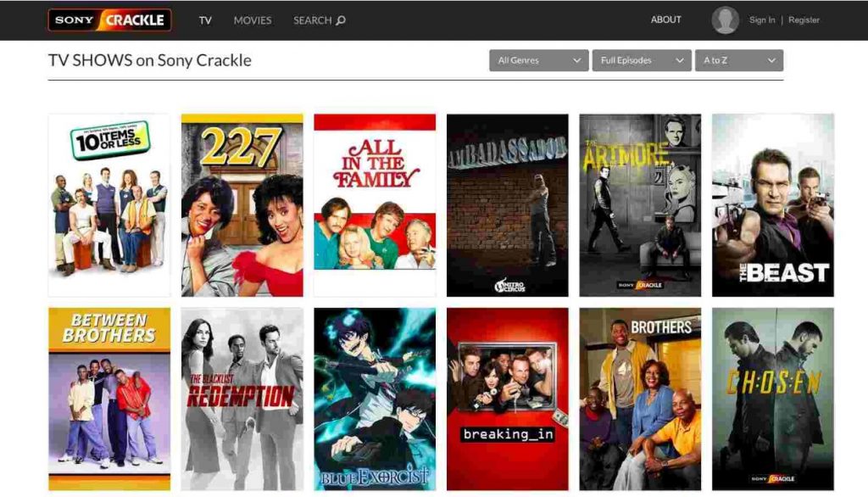Viewport: 868px width, 497px height.
Task: Choose the Blue Exorcist thumbnail
Action: point(375,399)
